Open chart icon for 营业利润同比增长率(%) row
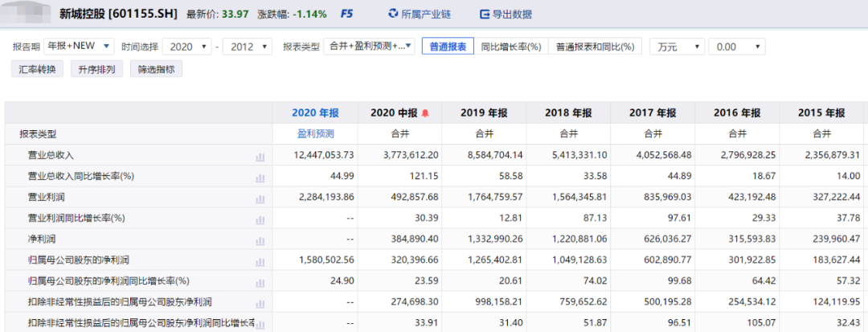Image resolution: width=868 pixels, height=332 pixels. click(x=260, y=220)
